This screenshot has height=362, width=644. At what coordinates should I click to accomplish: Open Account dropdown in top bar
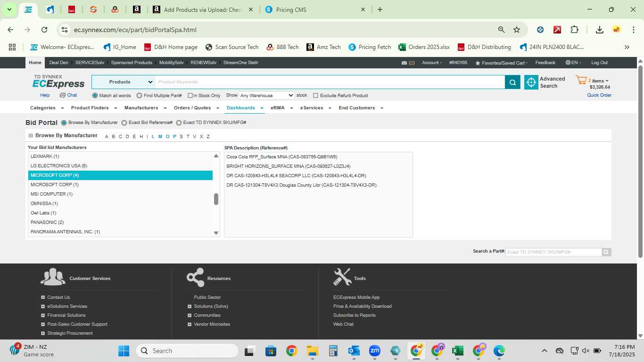coord(432,63)
